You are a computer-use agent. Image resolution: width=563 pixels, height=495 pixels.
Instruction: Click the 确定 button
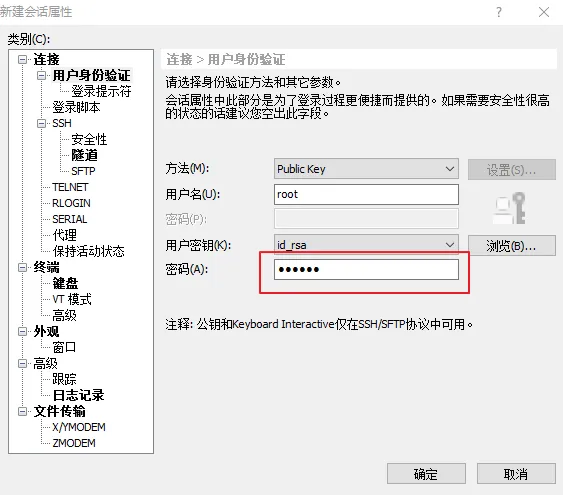(x=426, y=474)
